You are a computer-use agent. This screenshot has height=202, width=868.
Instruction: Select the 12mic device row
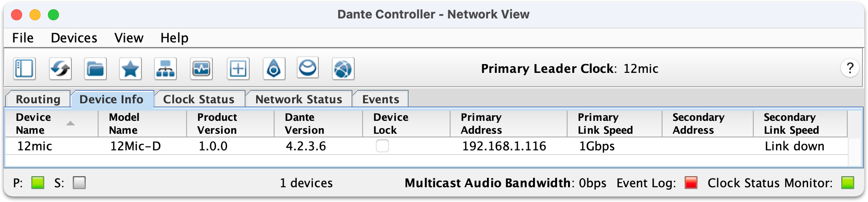point(426,146)
